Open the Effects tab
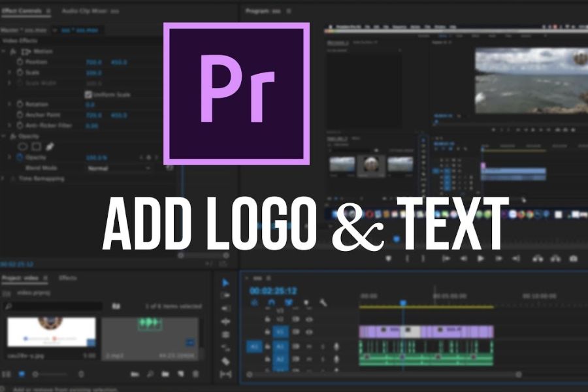 pyautogui.click(x=69, y=278)
